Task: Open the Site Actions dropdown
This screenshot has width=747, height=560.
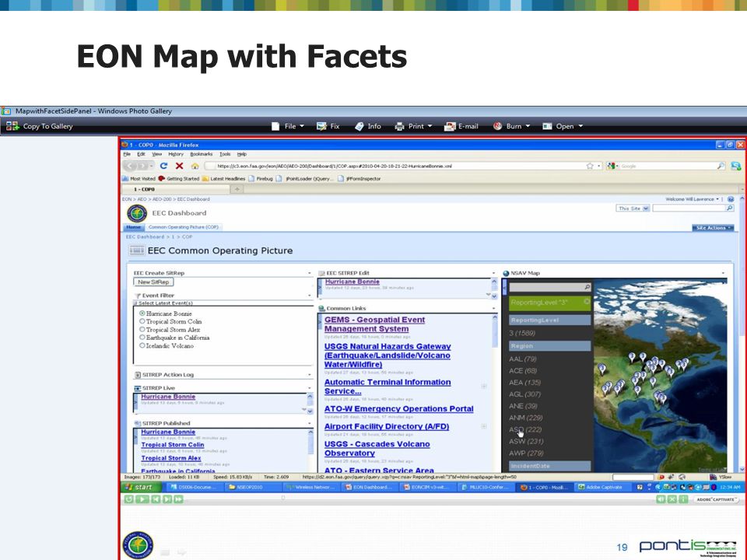Action: tap(713, 228)
